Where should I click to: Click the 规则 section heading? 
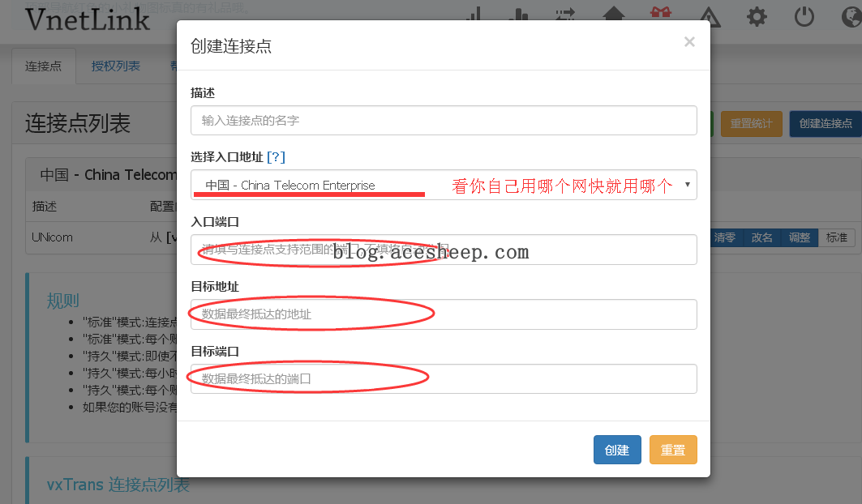coord(63,301)
